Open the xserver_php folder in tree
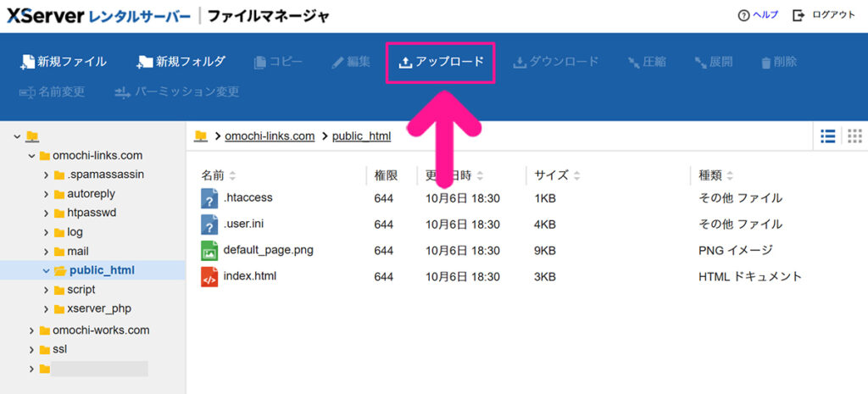868x394 pixels. click(x=99, y=308)
